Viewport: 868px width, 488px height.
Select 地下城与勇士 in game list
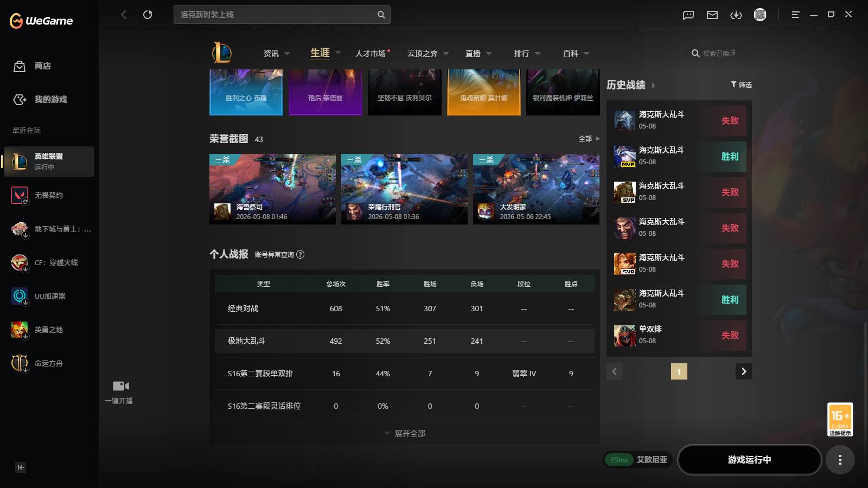pyautogui.click(x=49, y=229)
